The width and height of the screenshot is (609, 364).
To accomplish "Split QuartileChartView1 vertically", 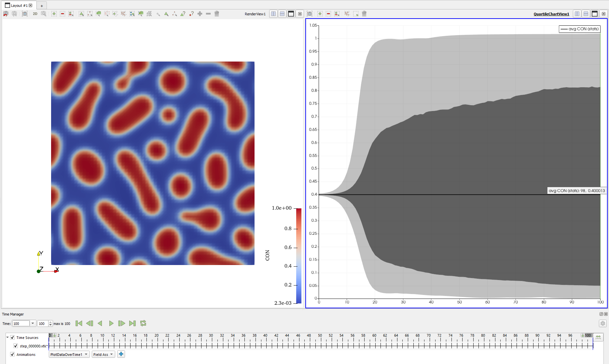I will pyautogui.click(x=586, y=14).
